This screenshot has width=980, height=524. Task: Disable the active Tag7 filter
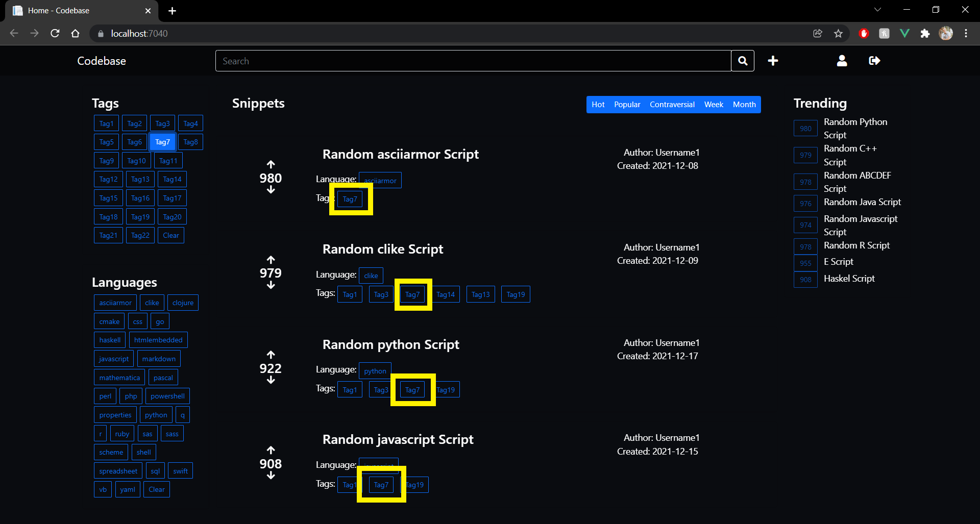(162, 142)
